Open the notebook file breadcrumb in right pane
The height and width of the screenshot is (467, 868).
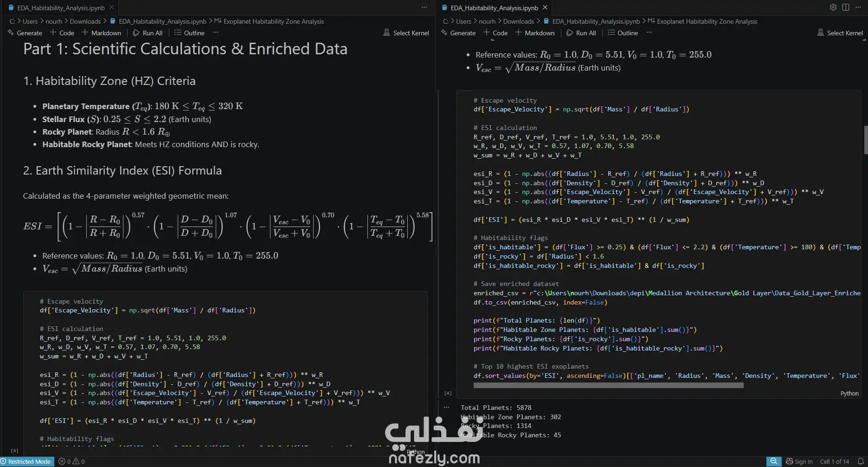(x=592, y=21)
